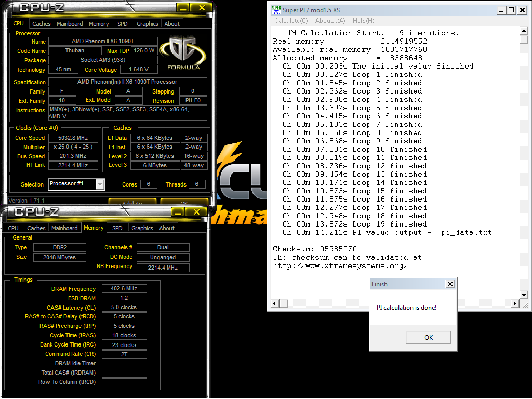This screenshot has width=532, height=399.
Task: Click the horizontal scrollbar thumb in Super PI
Action: pos(284,303)
